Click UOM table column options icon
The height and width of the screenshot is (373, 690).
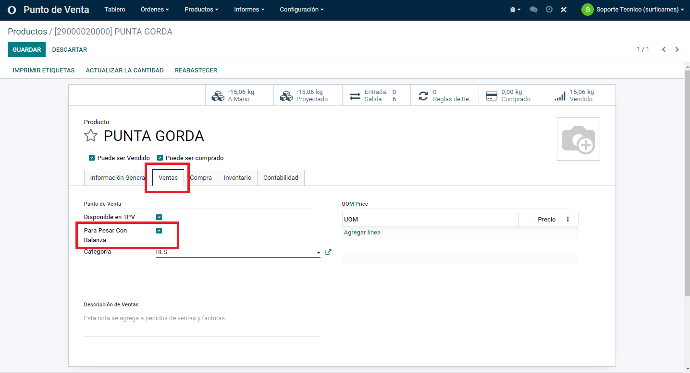tap(568, 219)
